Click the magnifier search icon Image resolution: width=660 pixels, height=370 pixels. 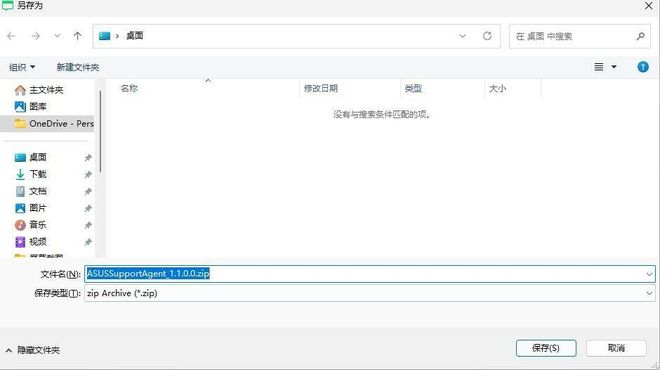(641, 37)
